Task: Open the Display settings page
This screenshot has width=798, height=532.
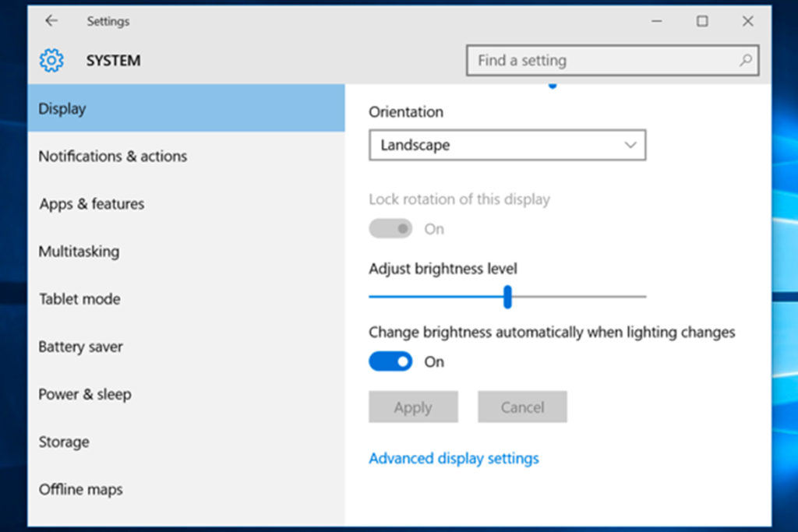Action: 186,108
